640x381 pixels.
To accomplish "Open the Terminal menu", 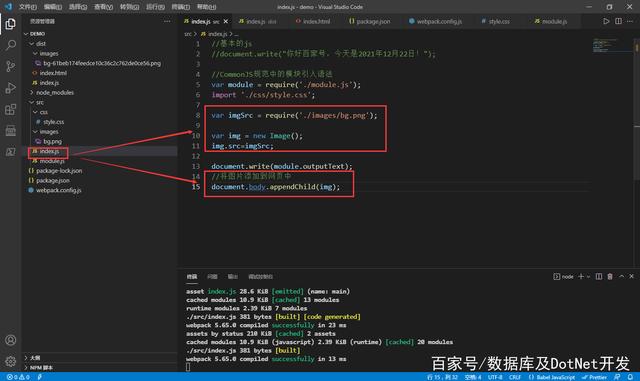I will [181, 7].
